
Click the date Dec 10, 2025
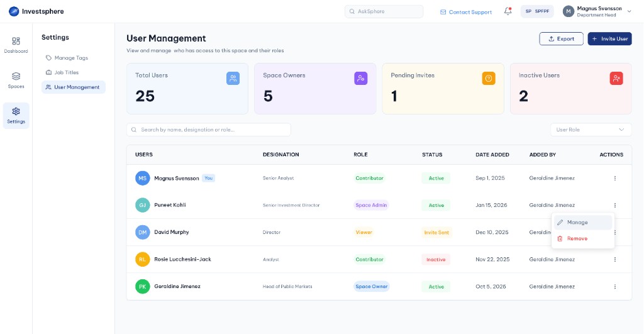click(492, 232)
